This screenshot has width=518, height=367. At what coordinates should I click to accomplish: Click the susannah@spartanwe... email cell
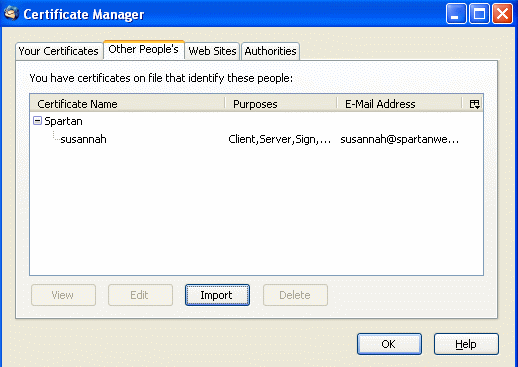pyautogui.click(x=399, y=139)
